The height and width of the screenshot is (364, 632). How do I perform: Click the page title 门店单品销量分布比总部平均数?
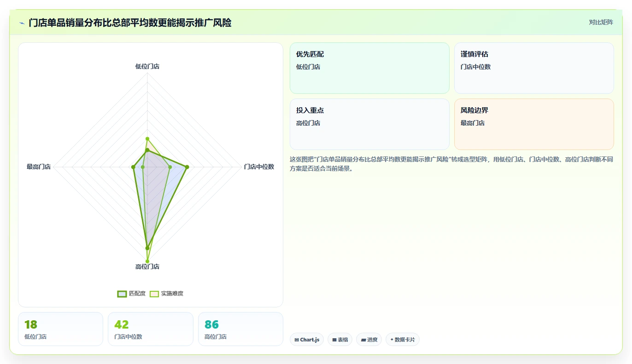point(130,23)
